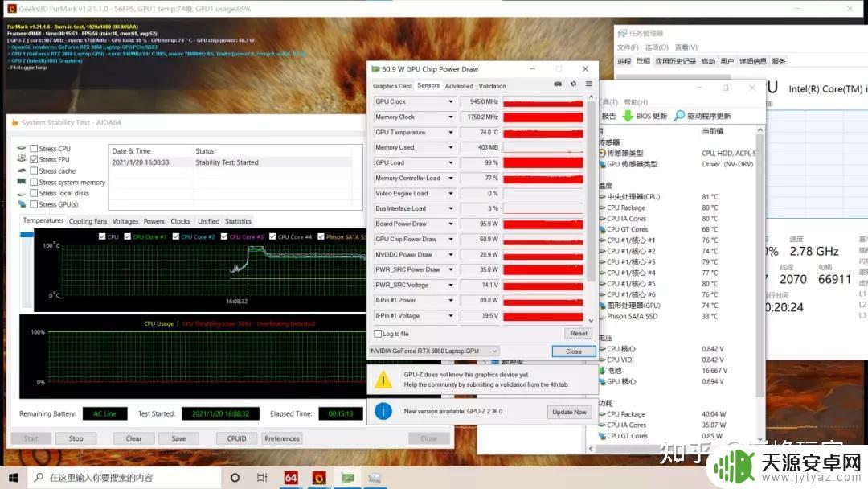Image resolution: width=868 pixels, height=489 pixels.
Task: Open PWR_SRC Voltage sensor dropdown
Action: (x=451, y=286)
